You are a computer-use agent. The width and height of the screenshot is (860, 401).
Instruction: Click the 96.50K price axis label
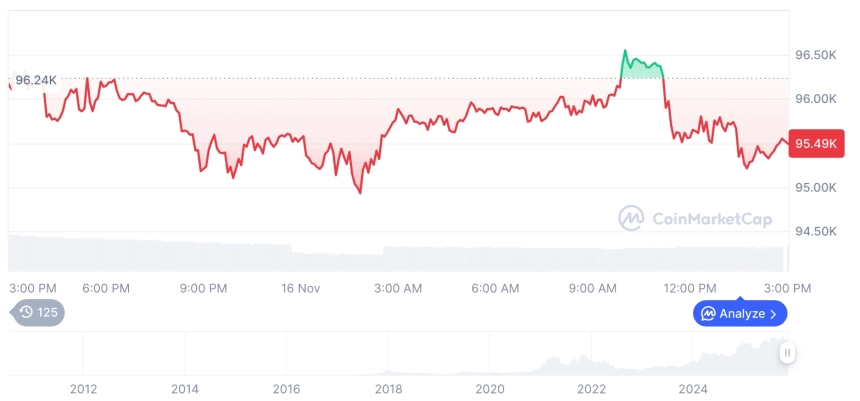point(815,55)
